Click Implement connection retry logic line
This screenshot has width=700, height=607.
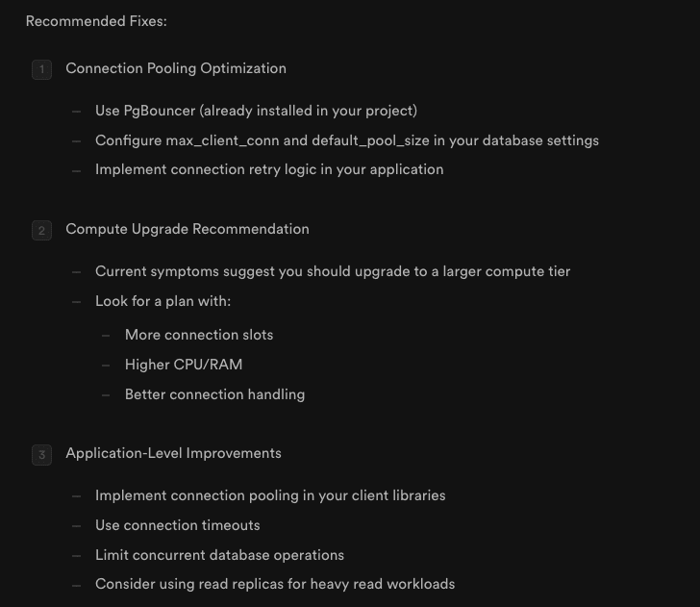coord(269,169)
